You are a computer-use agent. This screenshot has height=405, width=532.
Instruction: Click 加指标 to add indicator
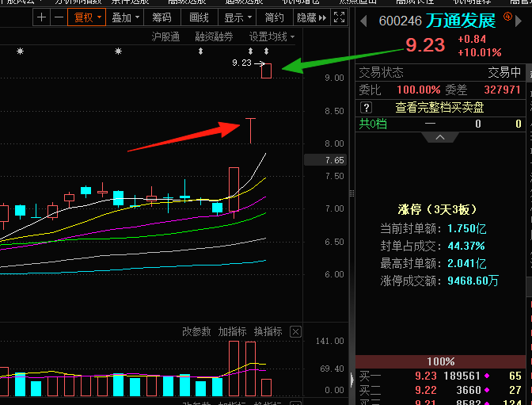coord(233,331)
